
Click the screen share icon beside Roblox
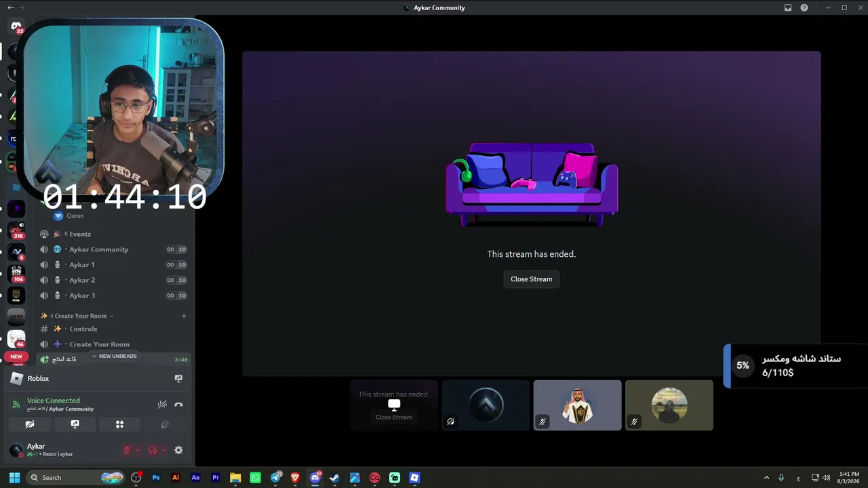tap(178, 378)
